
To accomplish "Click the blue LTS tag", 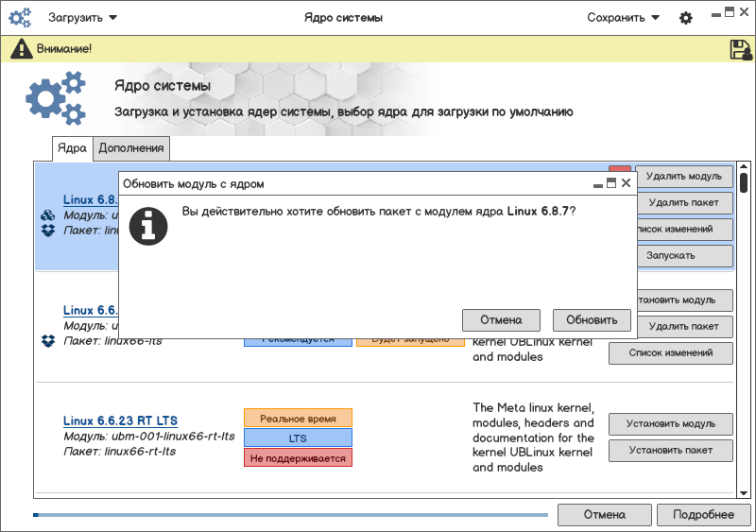I will (298, 438).
